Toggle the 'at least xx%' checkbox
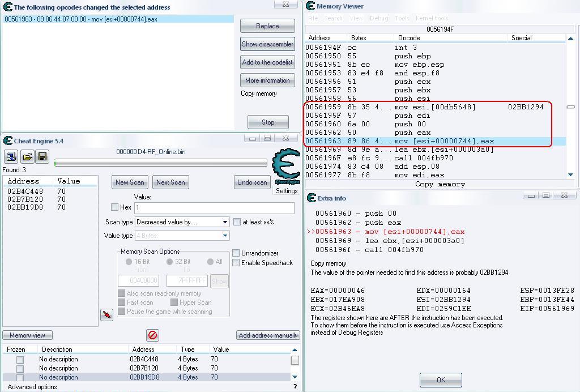580x392 pixels. click(x=237, y=222)
